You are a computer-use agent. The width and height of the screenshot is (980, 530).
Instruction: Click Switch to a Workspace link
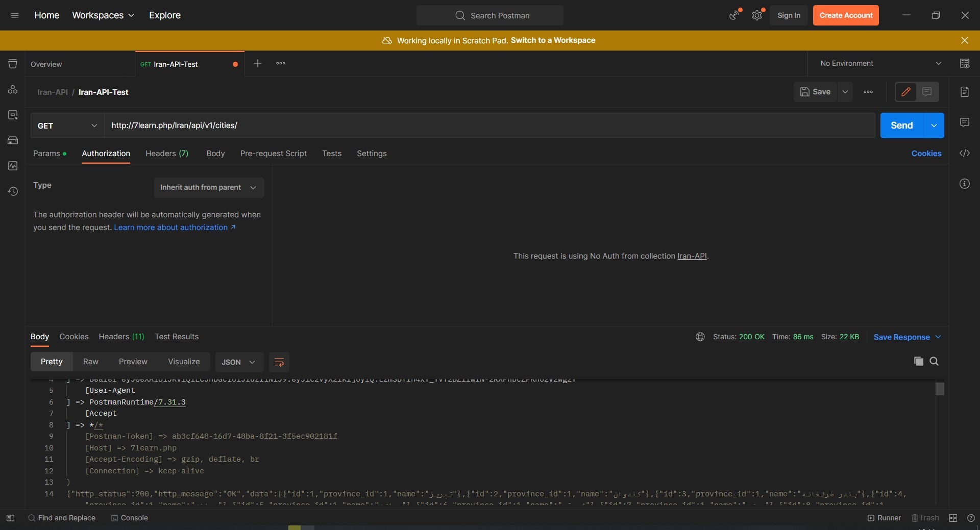(x=553, y=40)
